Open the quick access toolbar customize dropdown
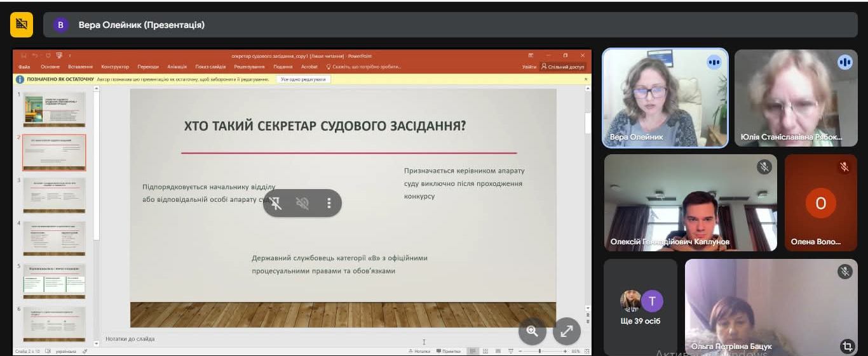 (70, 56)
